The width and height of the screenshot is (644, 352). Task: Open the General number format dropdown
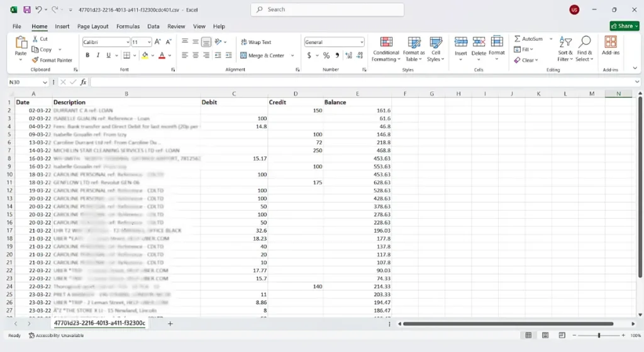coord(362,42)
